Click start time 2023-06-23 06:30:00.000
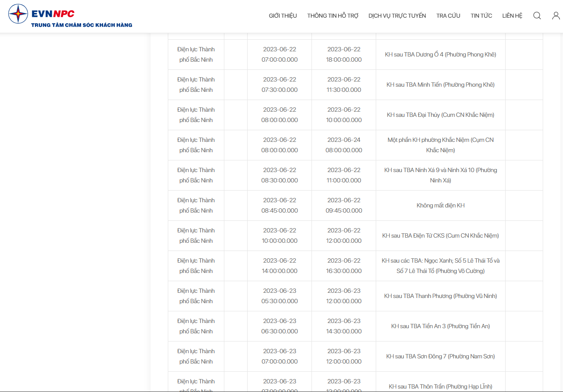Screen dimensions: 563x392 point(280,326)
